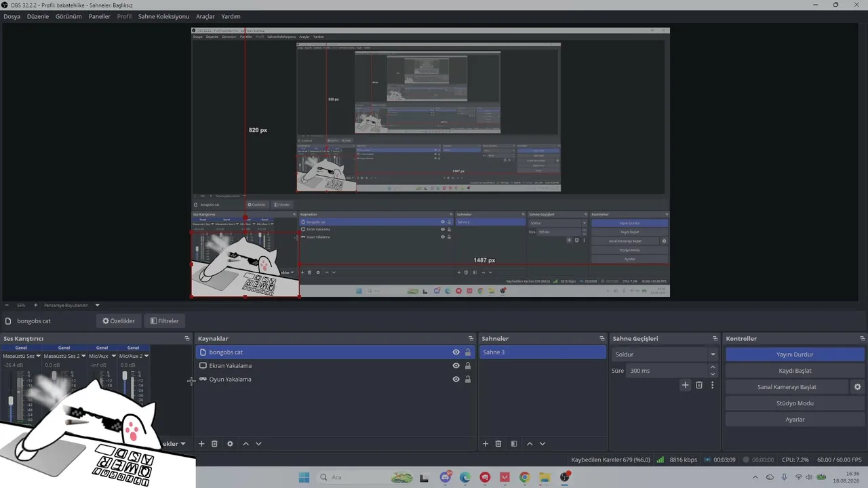Image resolution: width=868 pixels, height=488 pixels.
Task: Hide the bongobs cat source
Action: click(456, 352)
